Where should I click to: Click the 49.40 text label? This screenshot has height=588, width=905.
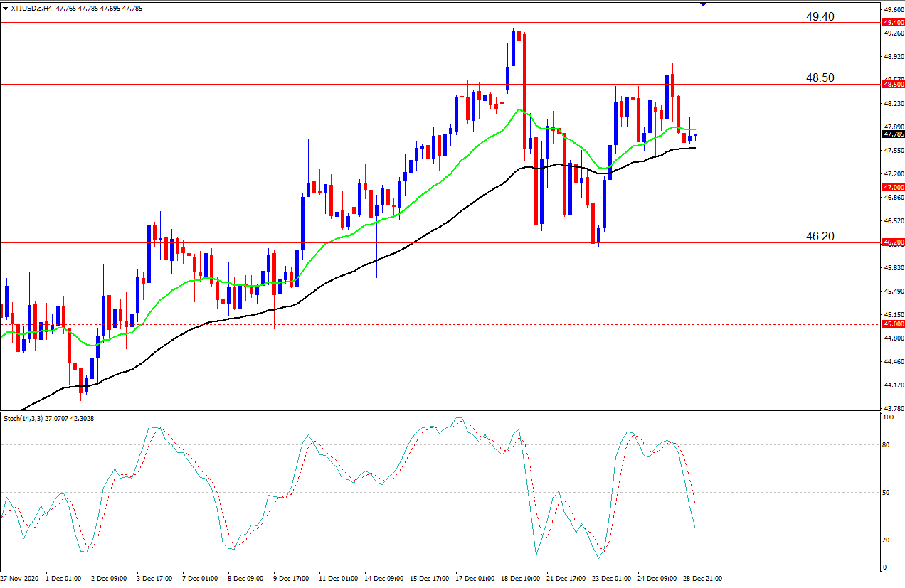(820, 16)
